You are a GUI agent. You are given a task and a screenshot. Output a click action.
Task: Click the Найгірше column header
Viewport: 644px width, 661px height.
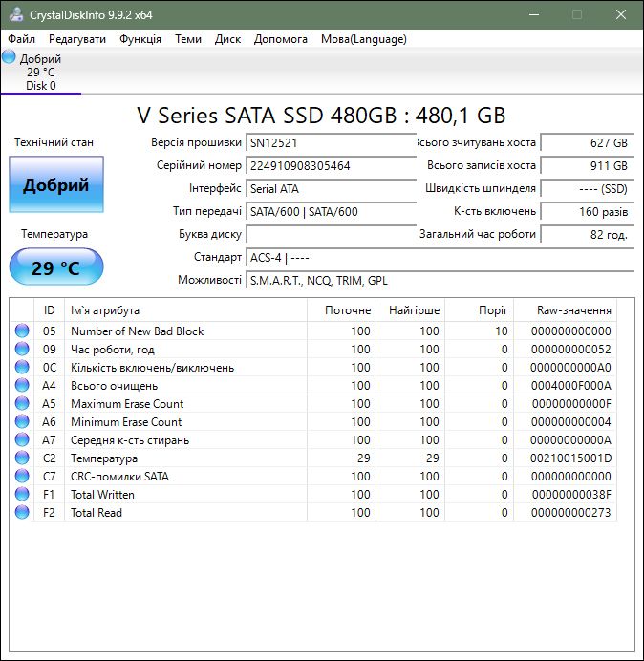410,310
